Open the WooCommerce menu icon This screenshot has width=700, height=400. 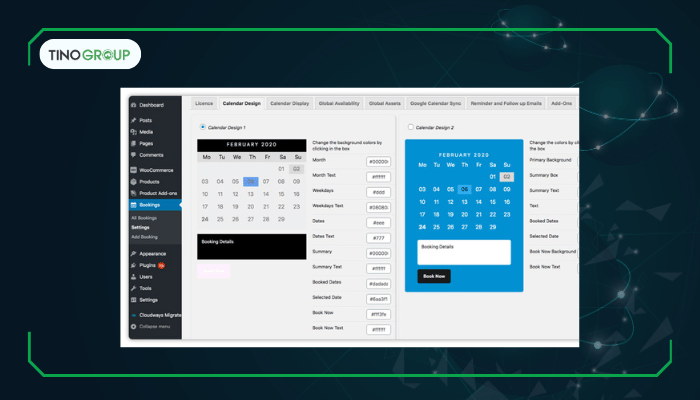tap(133, 171)
